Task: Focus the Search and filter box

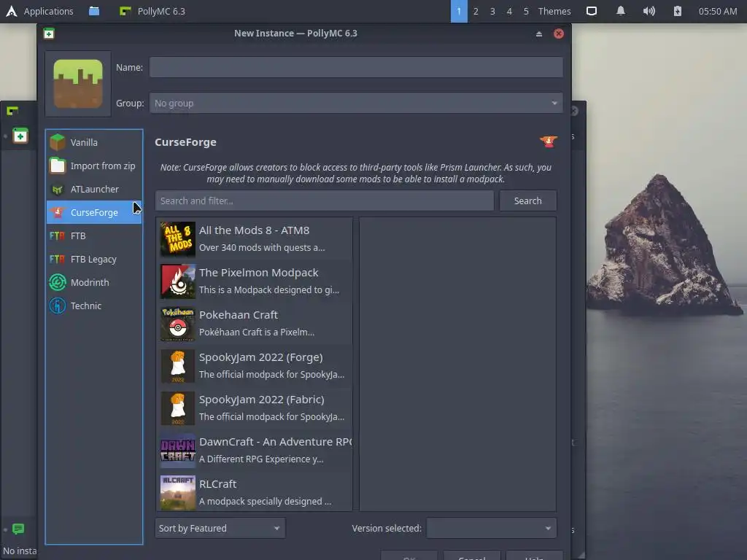Action: pos(325,201)
